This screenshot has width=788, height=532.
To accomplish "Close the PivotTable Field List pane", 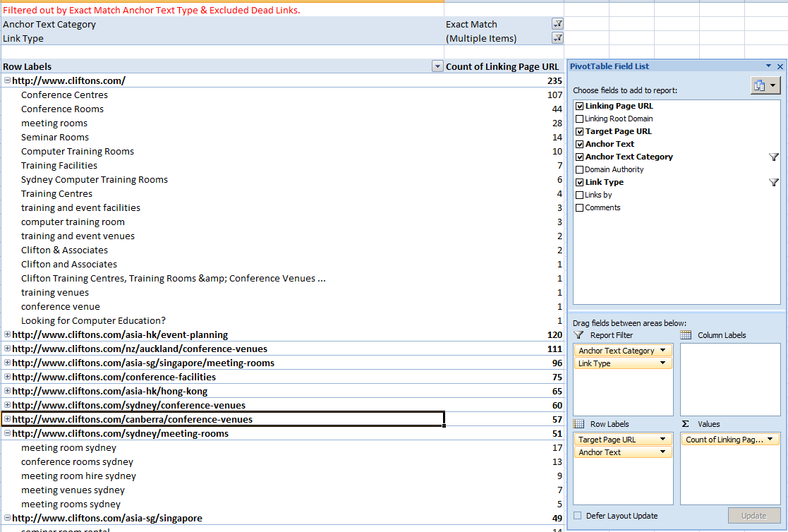I will [780, 66].
